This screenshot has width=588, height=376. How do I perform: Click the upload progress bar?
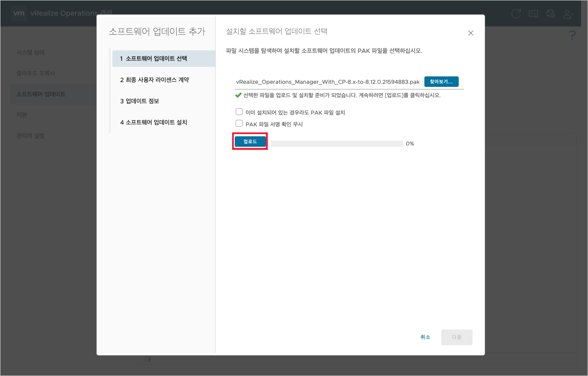tap(337, 144)
